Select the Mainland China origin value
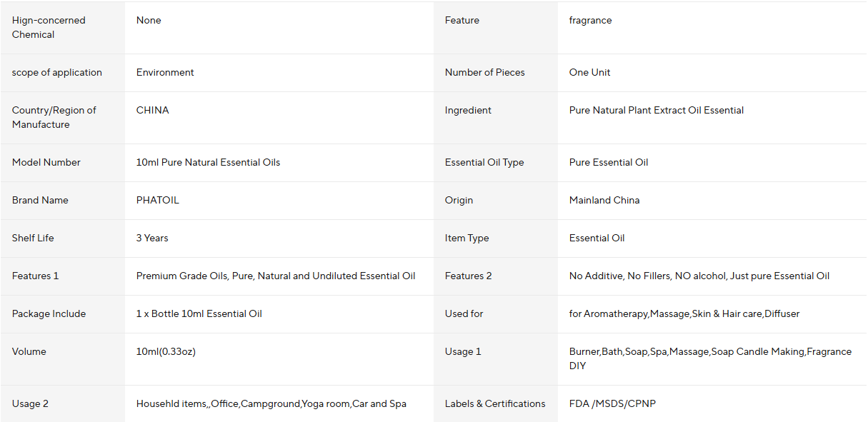The height and width of the screenshot is (422, 868). pyautogui.click(x=604, y=200)
